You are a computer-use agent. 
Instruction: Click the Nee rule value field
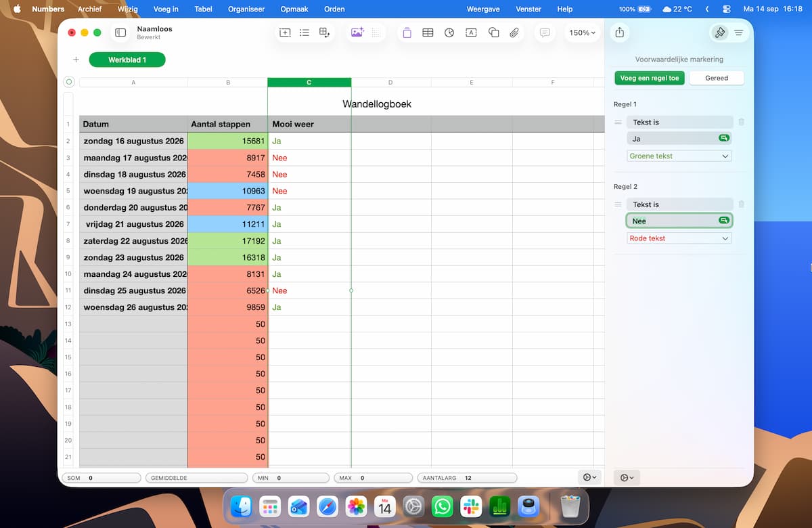[679, 221]
